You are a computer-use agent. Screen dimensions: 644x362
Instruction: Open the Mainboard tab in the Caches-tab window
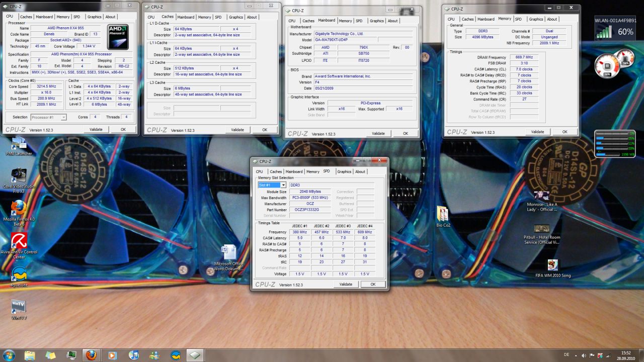tap(186, 17)
